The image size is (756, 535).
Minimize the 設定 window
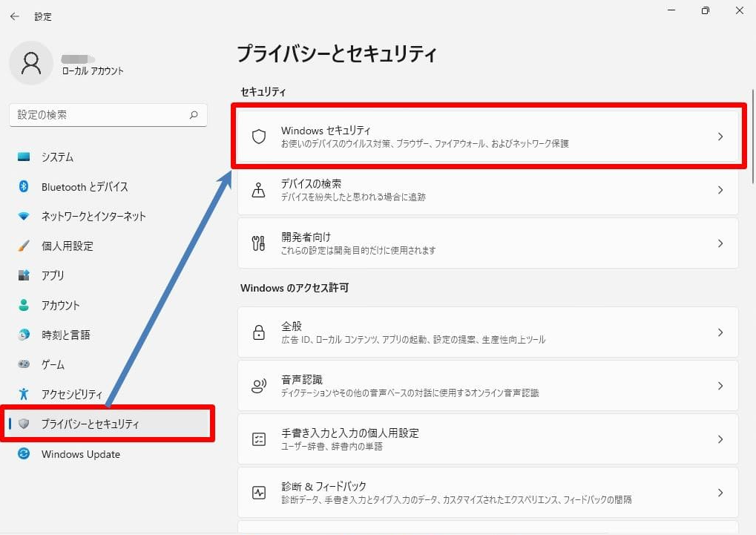[x=671, y=10]
